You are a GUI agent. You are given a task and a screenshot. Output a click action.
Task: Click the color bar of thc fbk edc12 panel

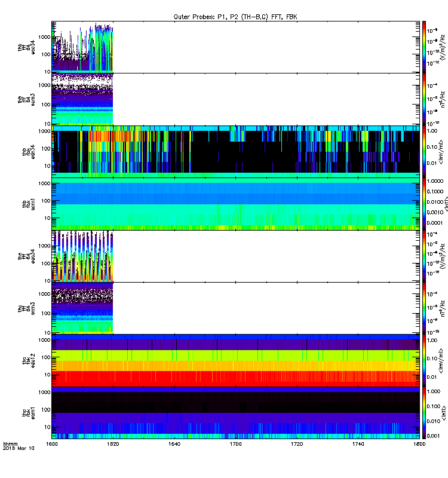[x=424, y=361]
